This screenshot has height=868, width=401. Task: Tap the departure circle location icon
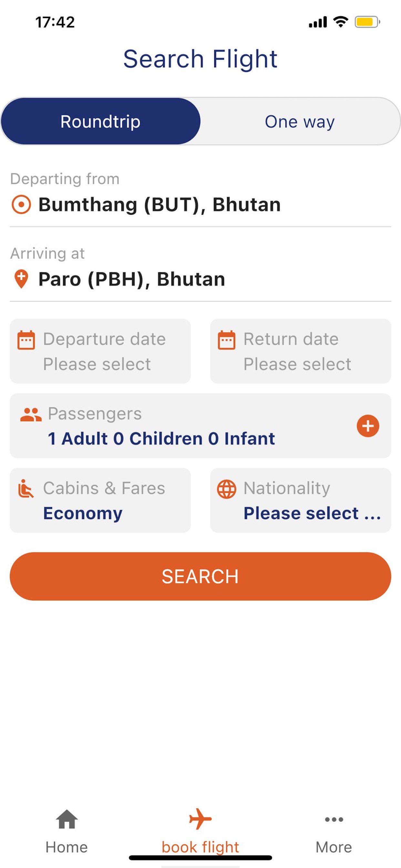21,204
